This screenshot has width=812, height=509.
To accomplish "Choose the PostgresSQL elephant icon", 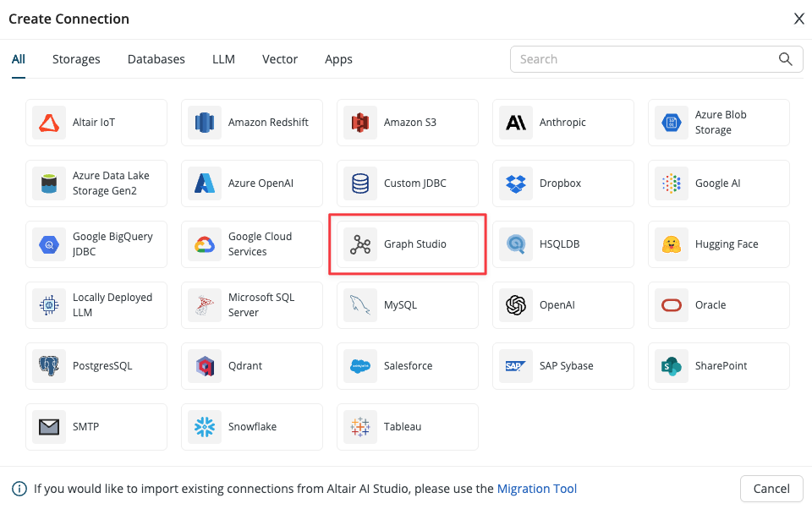I will coord(49,366).
